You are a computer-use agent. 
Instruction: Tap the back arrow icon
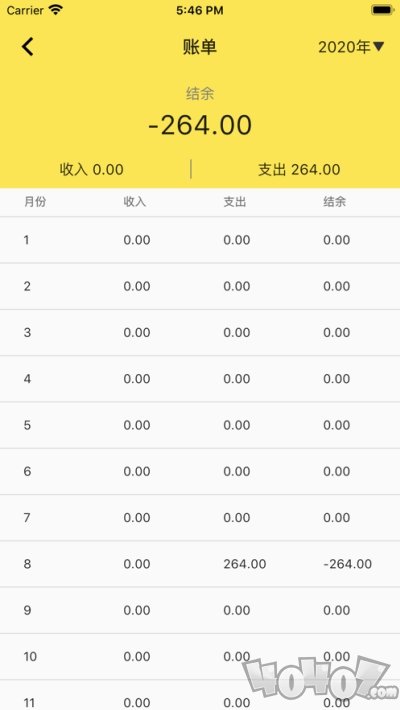[28, 47]
